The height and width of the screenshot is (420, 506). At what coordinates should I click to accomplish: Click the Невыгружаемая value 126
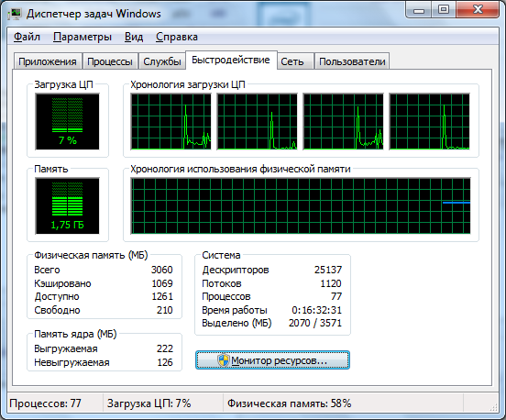(165, 362)
